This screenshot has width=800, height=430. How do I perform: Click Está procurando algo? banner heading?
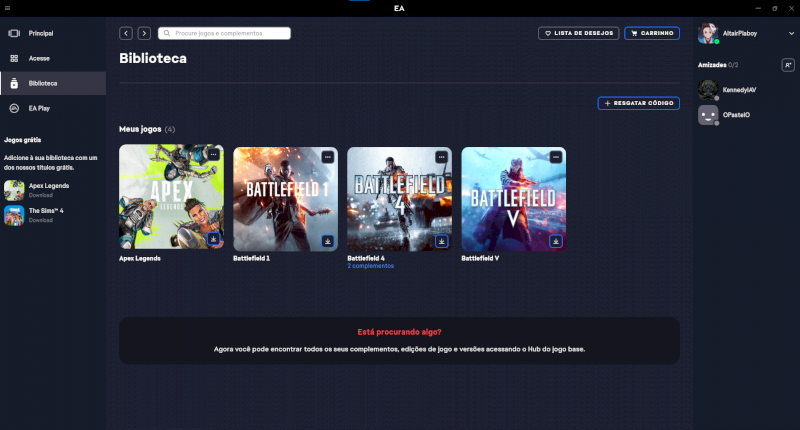click(399, 332)
